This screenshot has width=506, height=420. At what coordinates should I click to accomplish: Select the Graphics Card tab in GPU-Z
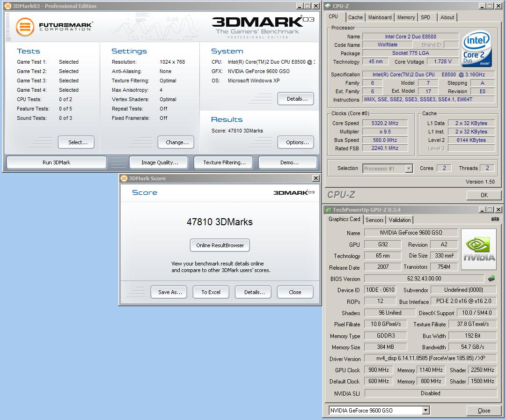(x=344, y=219)
